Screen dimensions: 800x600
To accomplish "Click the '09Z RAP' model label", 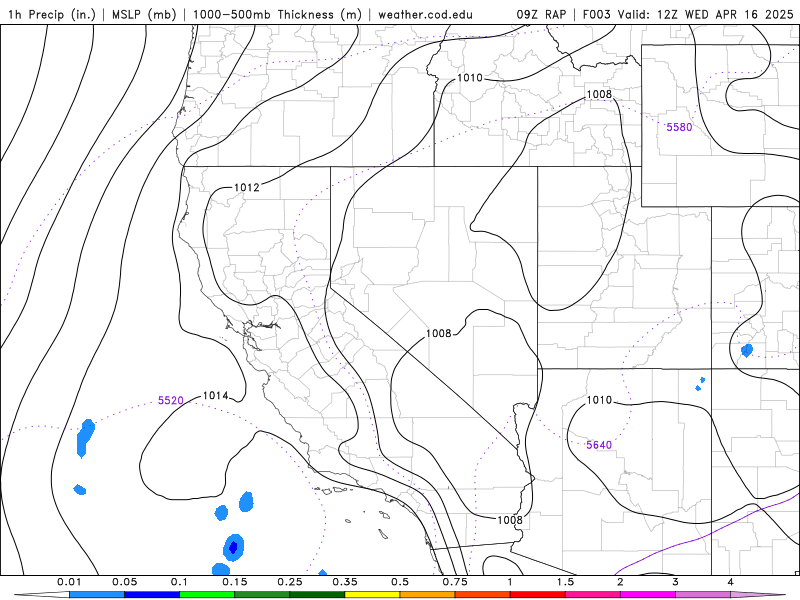I will point(541,14).
